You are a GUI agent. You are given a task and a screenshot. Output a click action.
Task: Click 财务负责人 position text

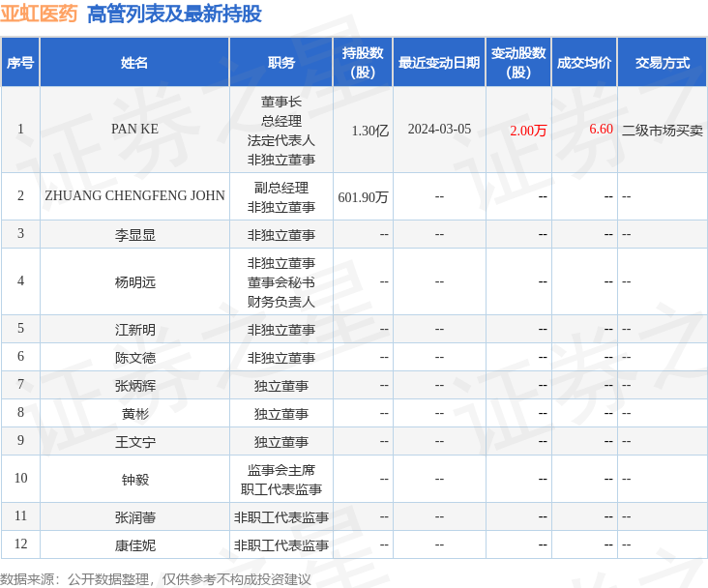pos(280,302)
